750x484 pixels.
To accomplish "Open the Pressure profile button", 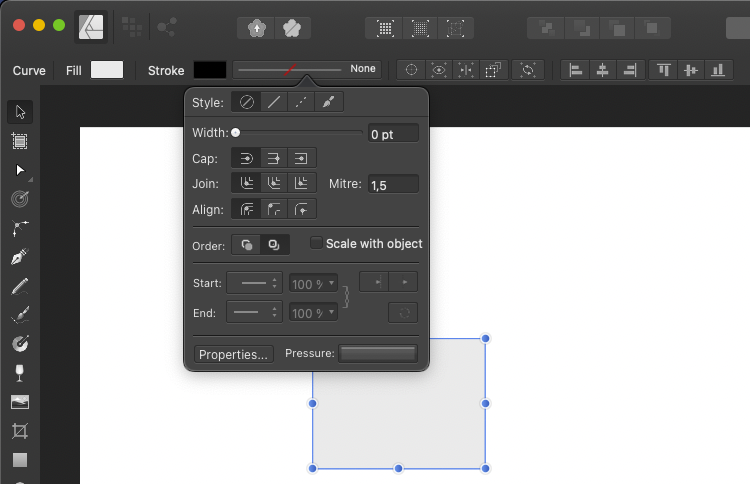I will click(x=377, y=354).
